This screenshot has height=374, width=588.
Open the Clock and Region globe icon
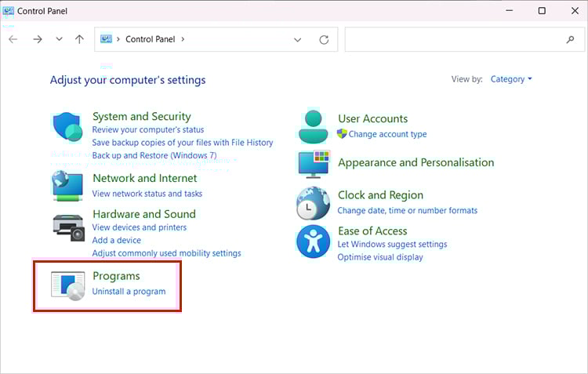(313, 203)
